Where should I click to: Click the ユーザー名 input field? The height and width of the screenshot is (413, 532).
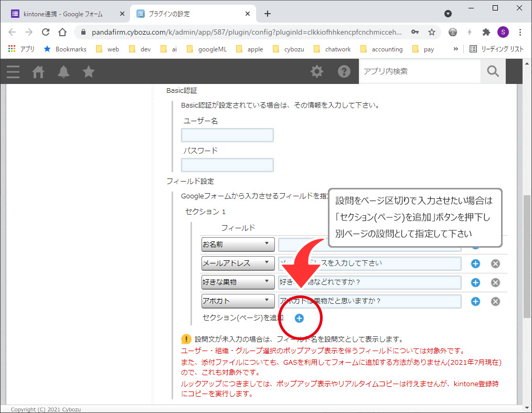227,135
